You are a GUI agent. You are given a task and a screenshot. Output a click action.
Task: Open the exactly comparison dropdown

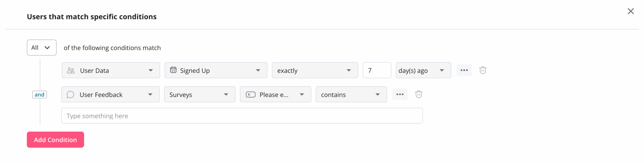coord(315,70)
